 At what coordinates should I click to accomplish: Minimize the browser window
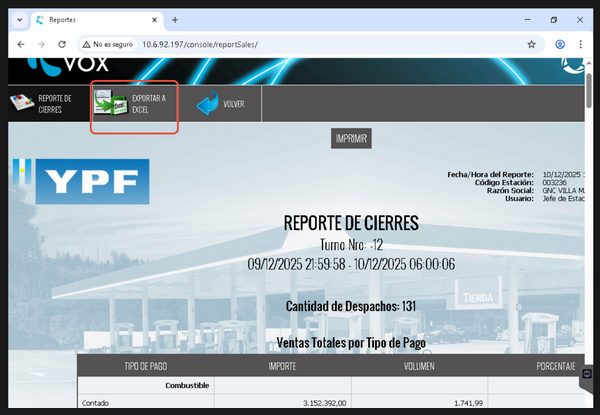point(528,20)
